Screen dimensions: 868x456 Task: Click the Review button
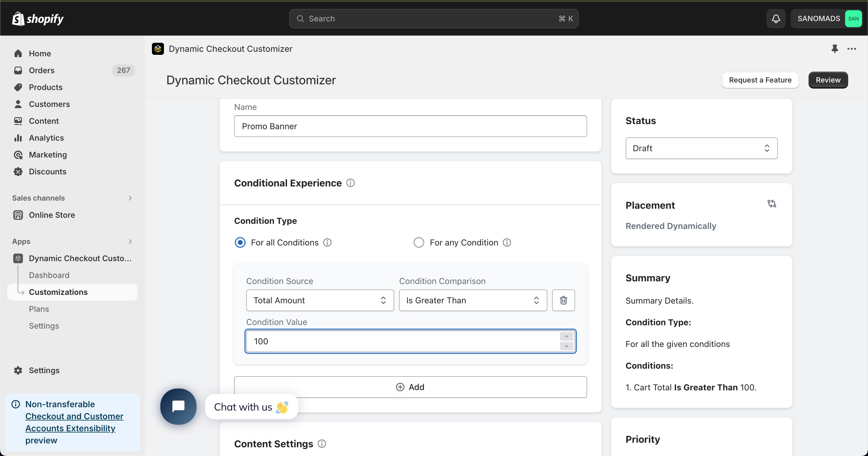click(828, 80)
